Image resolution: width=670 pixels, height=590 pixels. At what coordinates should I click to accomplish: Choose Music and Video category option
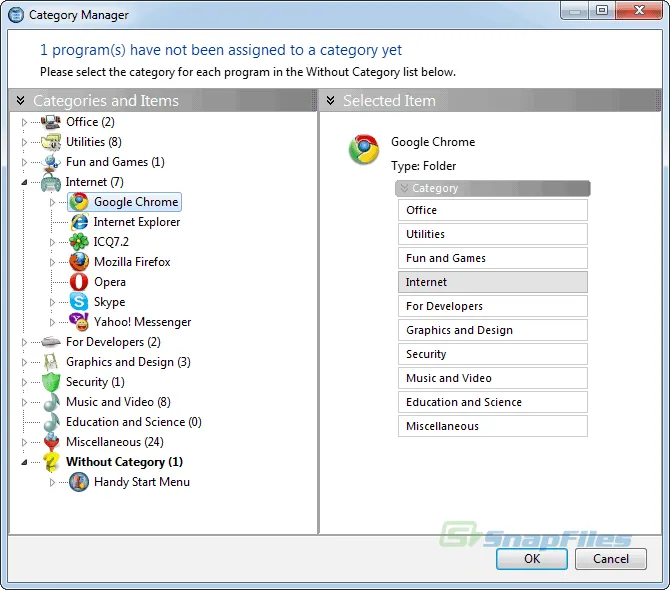[493, 378]
